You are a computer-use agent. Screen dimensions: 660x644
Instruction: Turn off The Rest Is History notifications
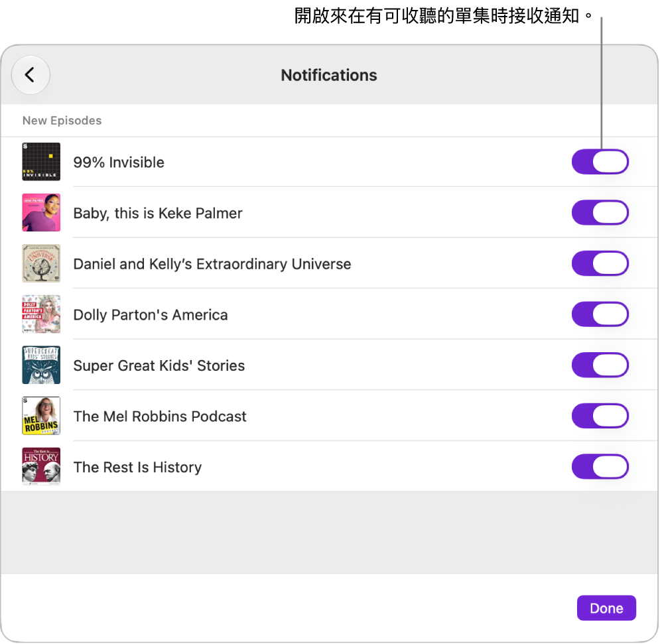pyautogui.click(x=600, y=466)
